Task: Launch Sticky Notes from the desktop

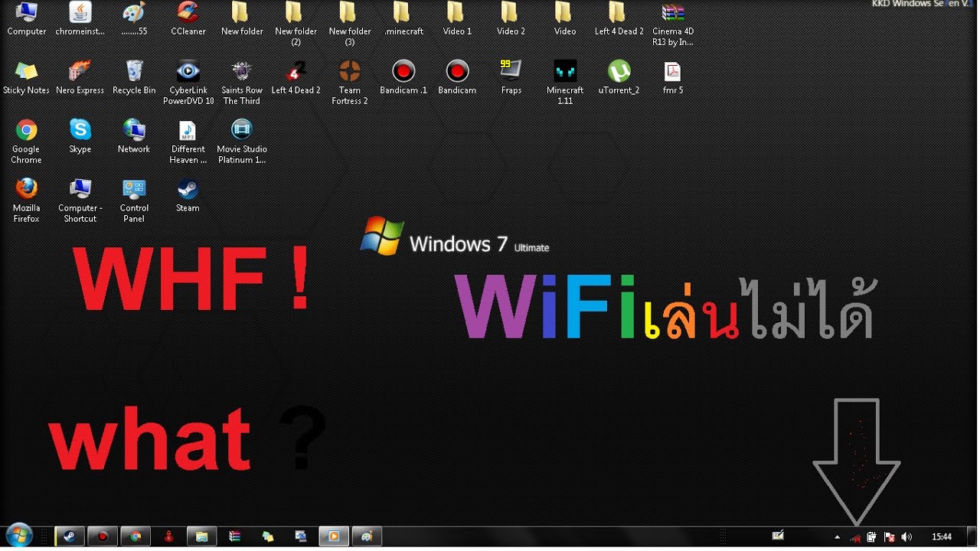Action: coord(26,78)
